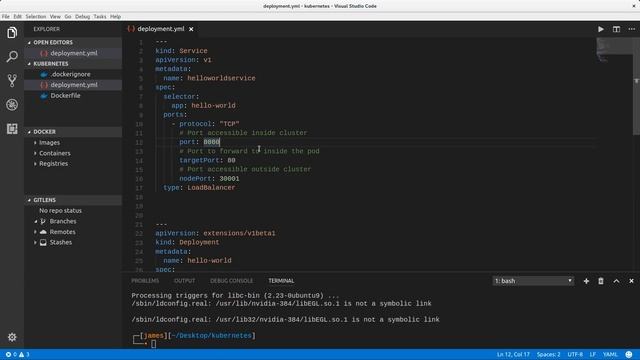Expand the Registries node in Docker
The image size is (640, 360).
[x=35, y=164]
